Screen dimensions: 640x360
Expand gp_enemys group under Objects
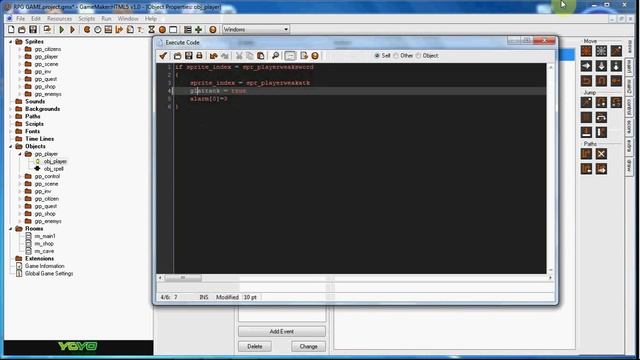[20, 221]
